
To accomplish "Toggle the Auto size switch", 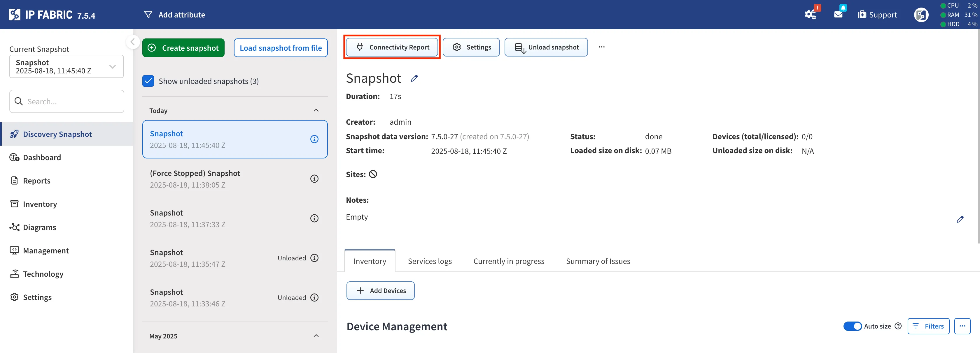I will coord(852,326).
